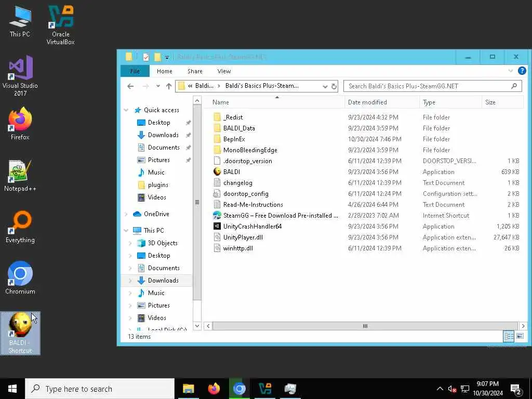This screenshot has height=399, width=532.
Task: Open the address bar history dropdown
Action: tap(325, 87)
